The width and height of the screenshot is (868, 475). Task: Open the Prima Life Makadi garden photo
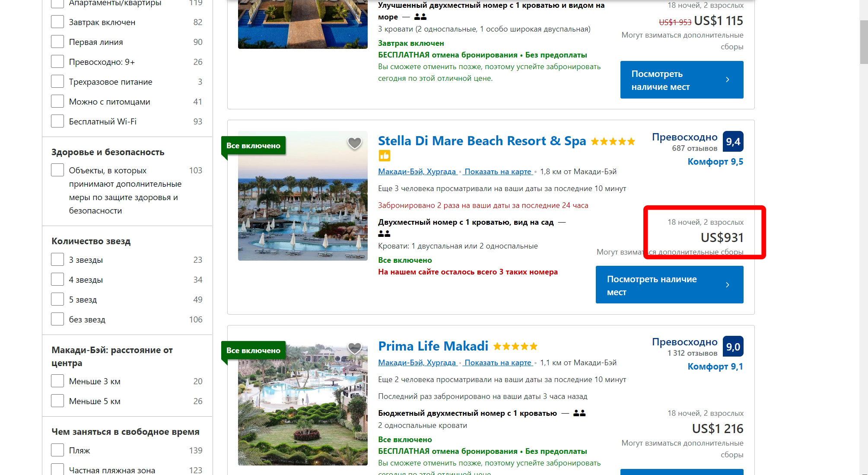(302, 401)
